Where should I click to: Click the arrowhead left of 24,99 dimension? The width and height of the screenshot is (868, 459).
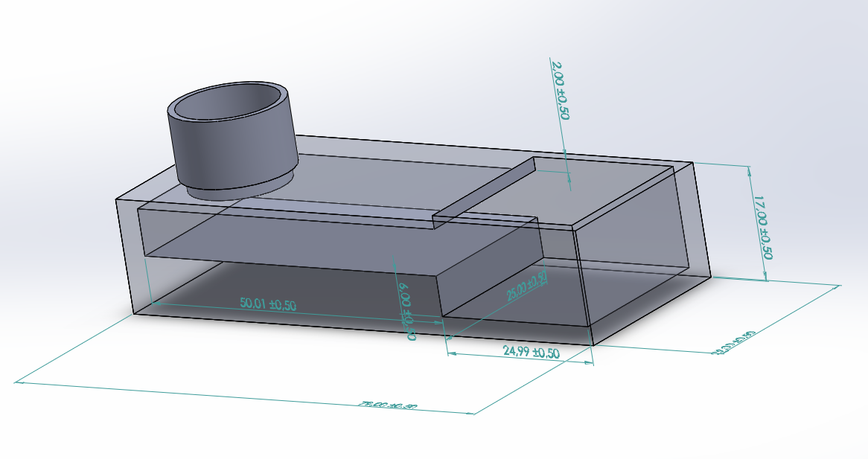pyautogui.click(x=451, y=353)
